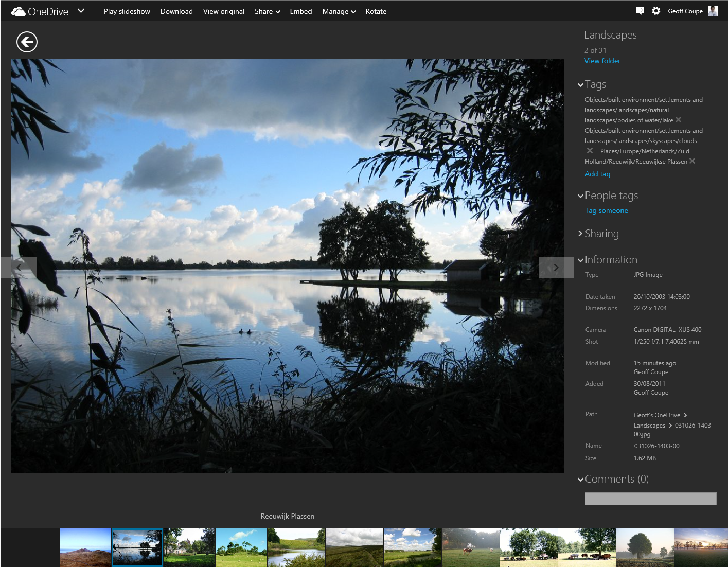Open OneDrive app switcher chevron
The image size is (728, 567).
pos(81,11)
